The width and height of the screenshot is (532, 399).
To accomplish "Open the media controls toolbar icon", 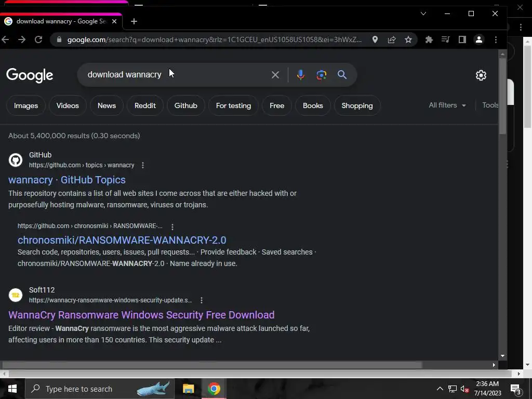I will (x=445, y=39).
